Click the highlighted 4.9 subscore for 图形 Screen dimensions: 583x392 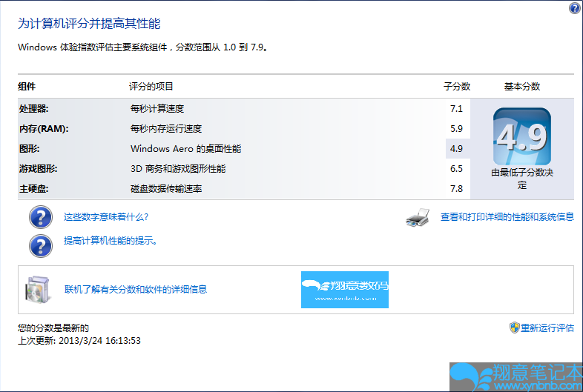456,149
